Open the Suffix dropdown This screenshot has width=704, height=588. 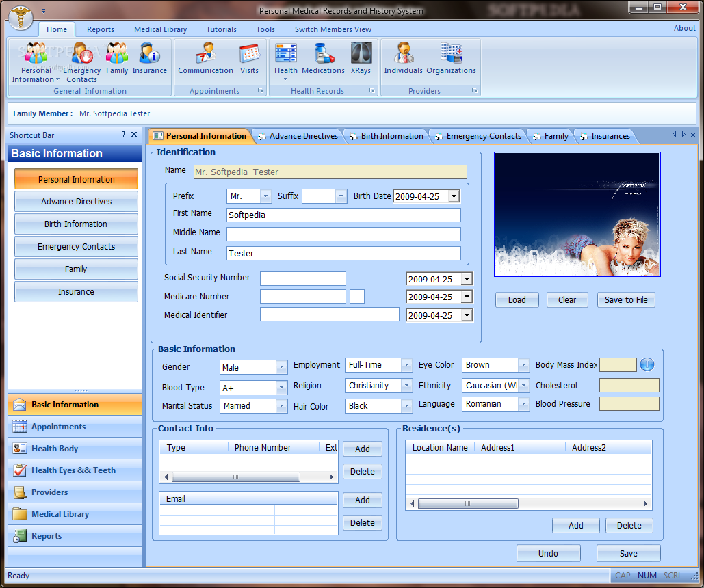coord(341,196)
